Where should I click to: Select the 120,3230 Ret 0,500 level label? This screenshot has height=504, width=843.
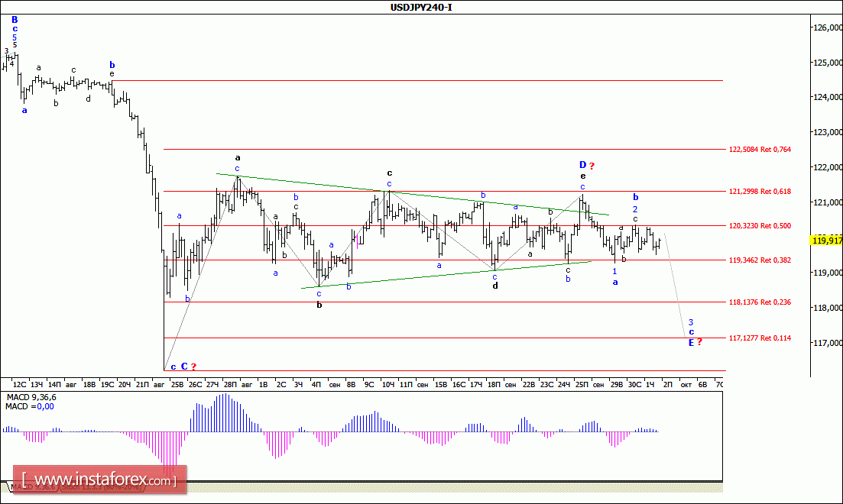tap(760, 226)
